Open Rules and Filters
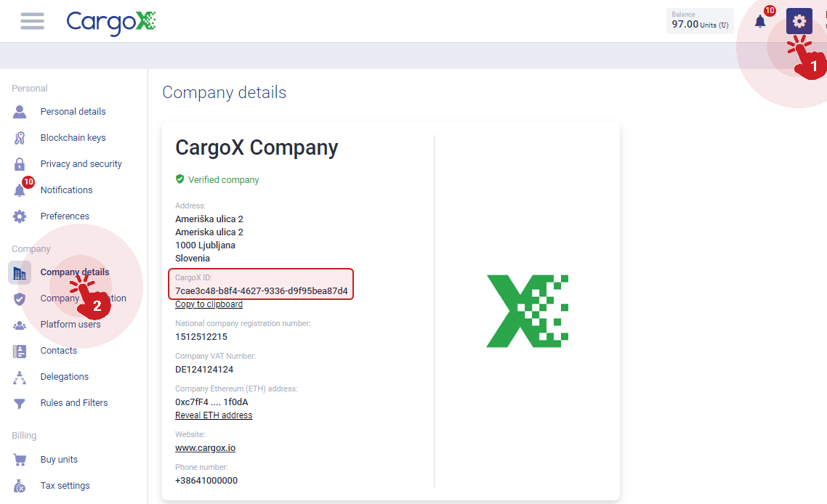Screen dimensions: 827x504 tap(74, 403)
